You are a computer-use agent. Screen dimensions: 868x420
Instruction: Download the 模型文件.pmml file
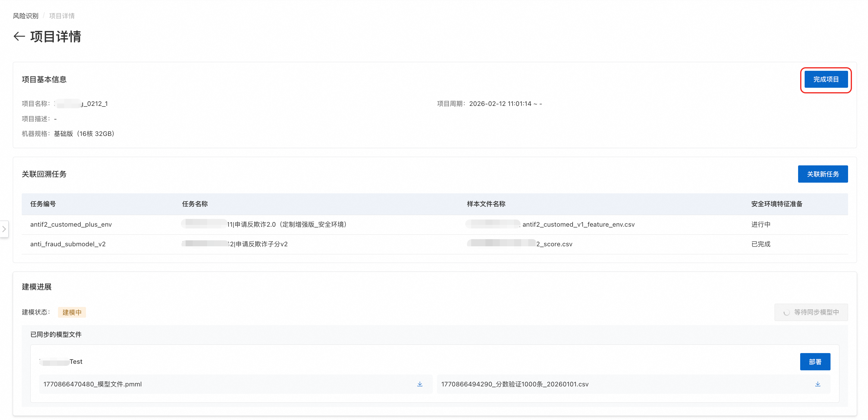pos(419,384)
